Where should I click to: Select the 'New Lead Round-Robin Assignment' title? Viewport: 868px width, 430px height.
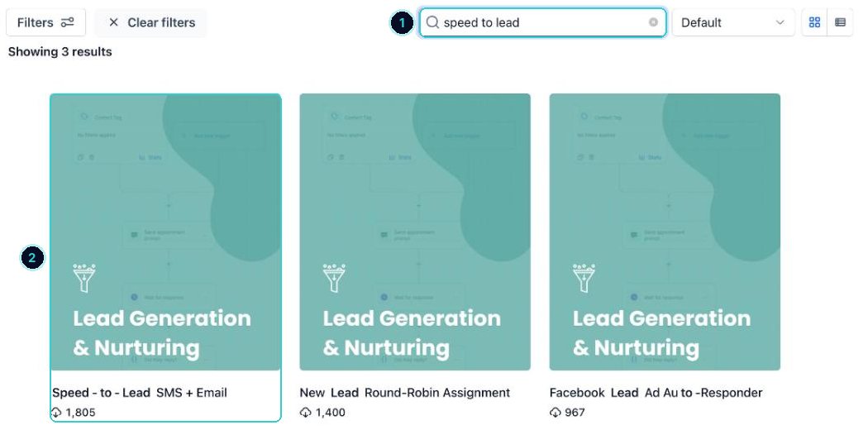click(405, 393)
